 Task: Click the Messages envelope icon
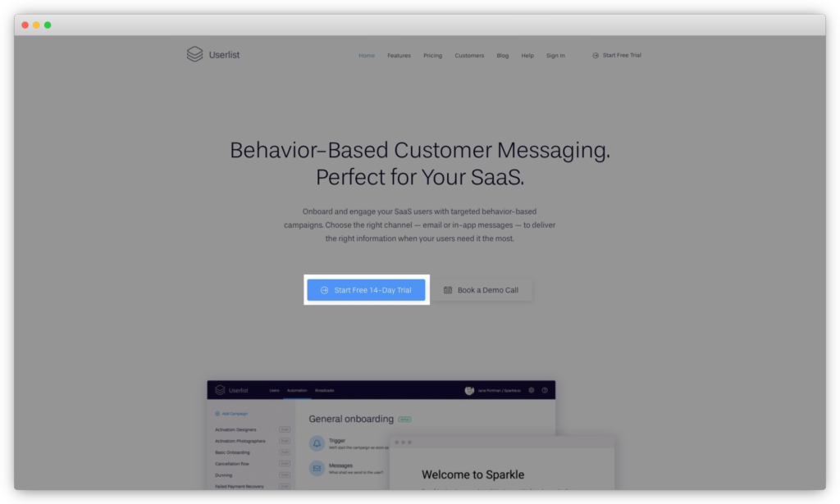click(317, 469)
